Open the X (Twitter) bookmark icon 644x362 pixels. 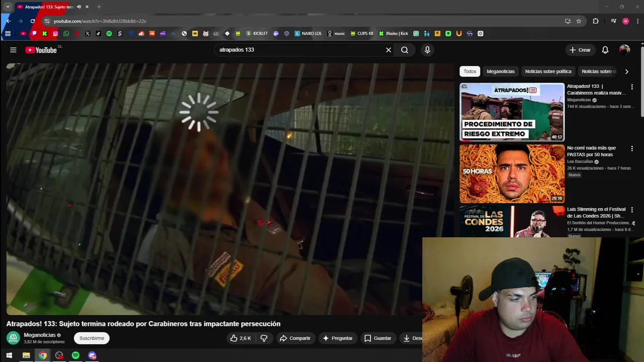pos(88,34)
